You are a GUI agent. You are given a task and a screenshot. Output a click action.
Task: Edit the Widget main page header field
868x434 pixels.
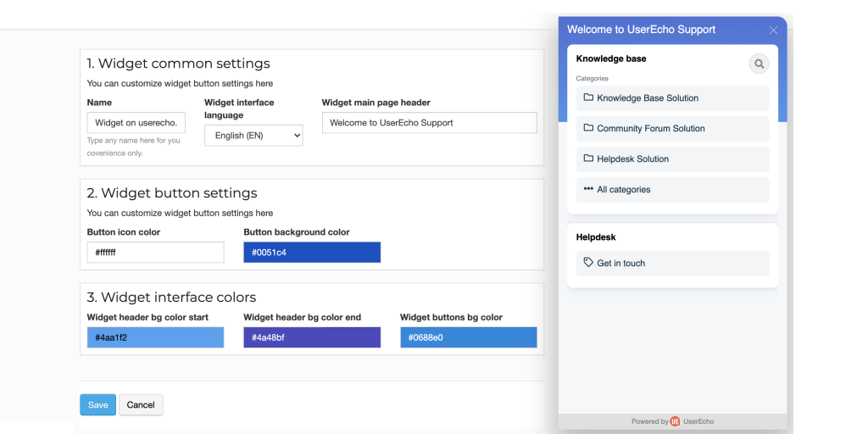[430, 123]
